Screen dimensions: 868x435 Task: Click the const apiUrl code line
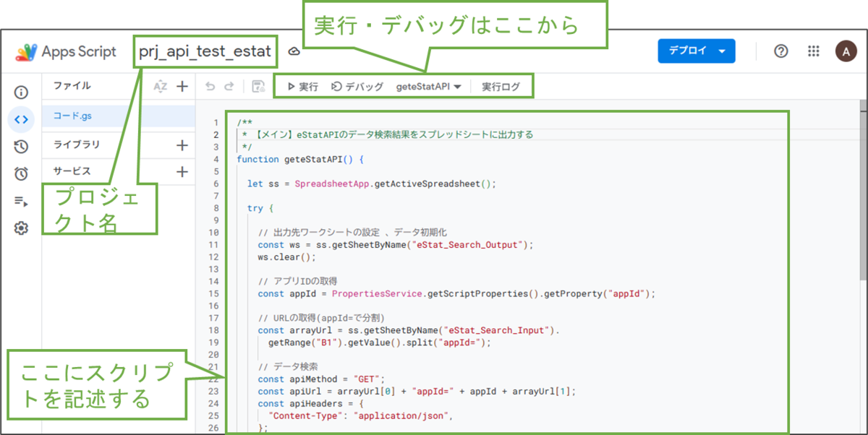pyautogui.click(x=417, y=391)
